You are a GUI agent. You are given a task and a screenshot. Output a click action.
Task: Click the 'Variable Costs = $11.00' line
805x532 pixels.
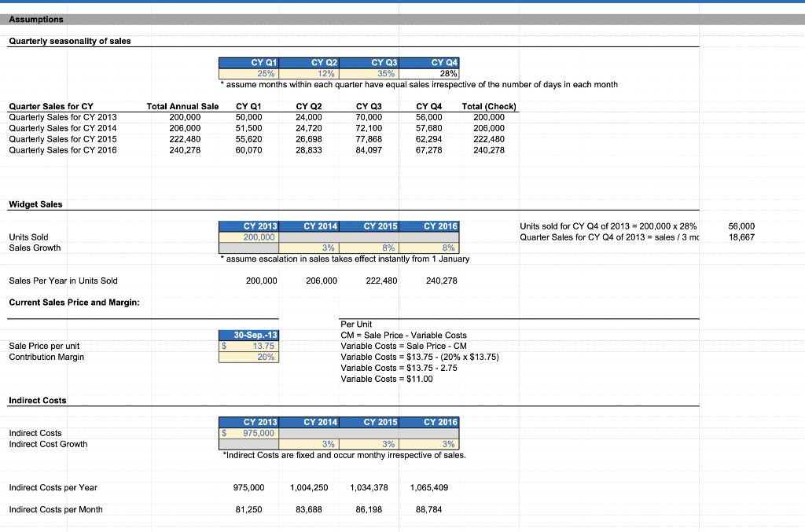pos(387,379)
